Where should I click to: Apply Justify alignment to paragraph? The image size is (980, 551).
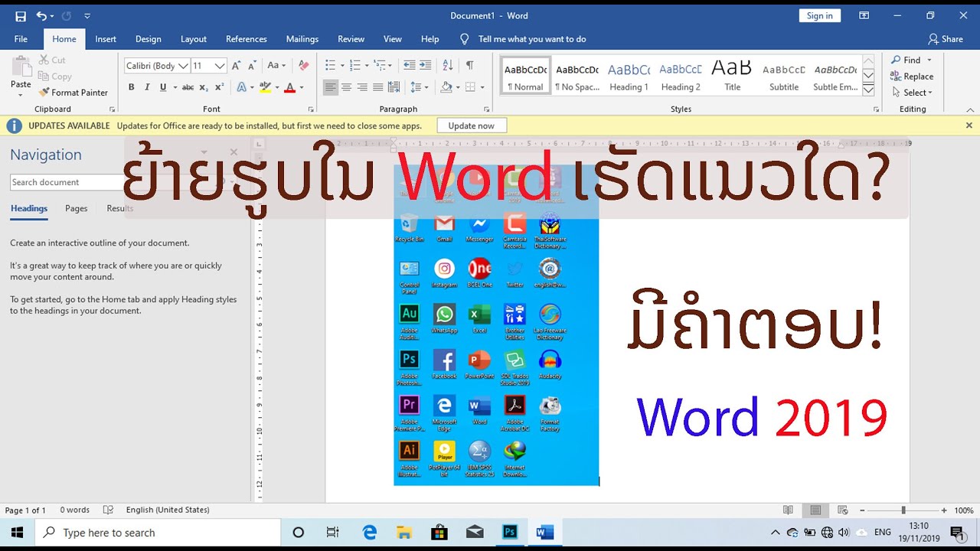[378, 87]
